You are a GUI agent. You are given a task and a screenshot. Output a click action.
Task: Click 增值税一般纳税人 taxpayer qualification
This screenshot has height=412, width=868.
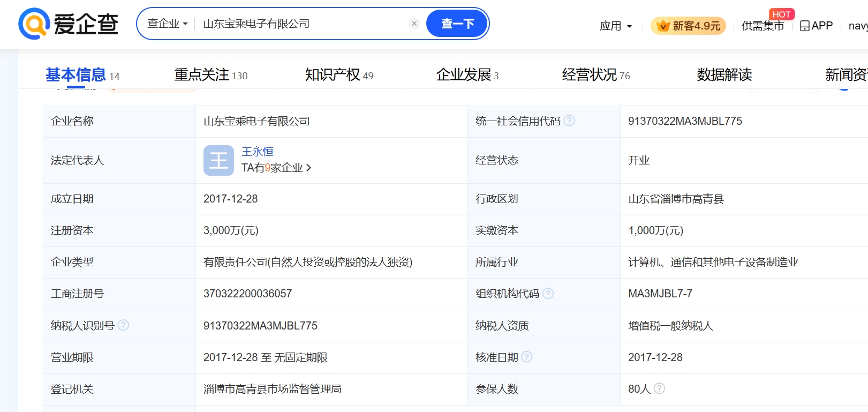(670, 326)
